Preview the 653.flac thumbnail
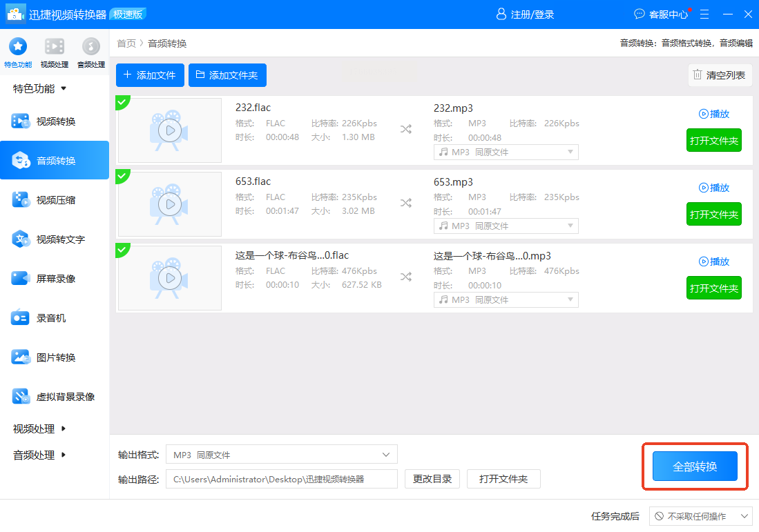The height and width of the screenshot is (532, 759). [x=170, y=204]
